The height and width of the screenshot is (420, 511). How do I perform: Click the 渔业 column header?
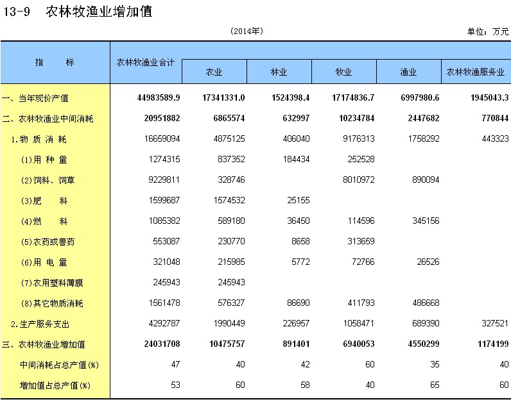click(408, 72)
